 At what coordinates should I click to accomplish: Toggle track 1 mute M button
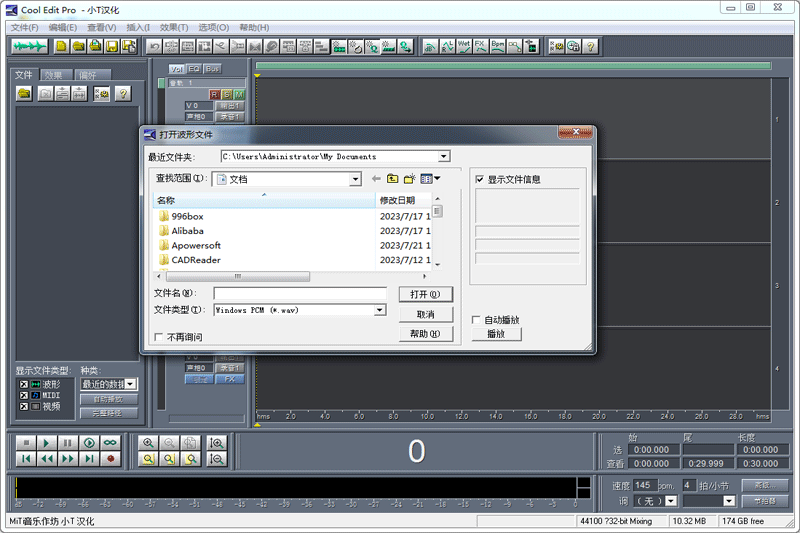pyautogui.click(x=239, y=94)
